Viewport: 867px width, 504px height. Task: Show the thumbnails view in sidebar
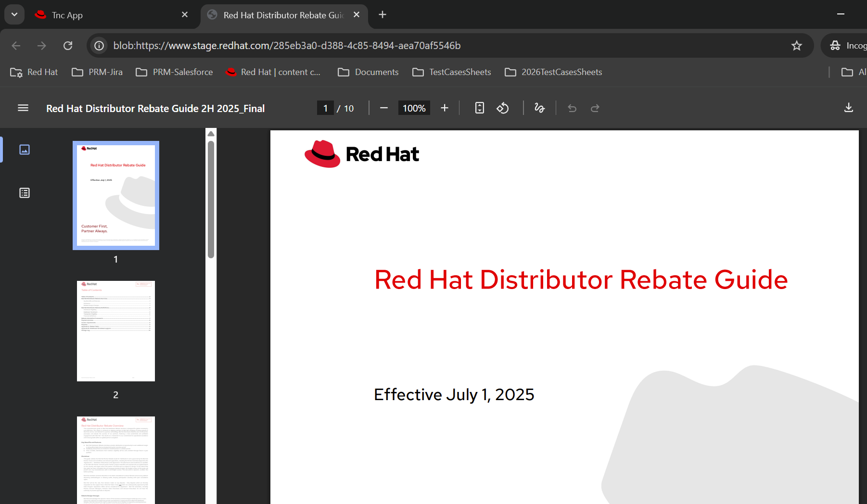coord(25,150)
